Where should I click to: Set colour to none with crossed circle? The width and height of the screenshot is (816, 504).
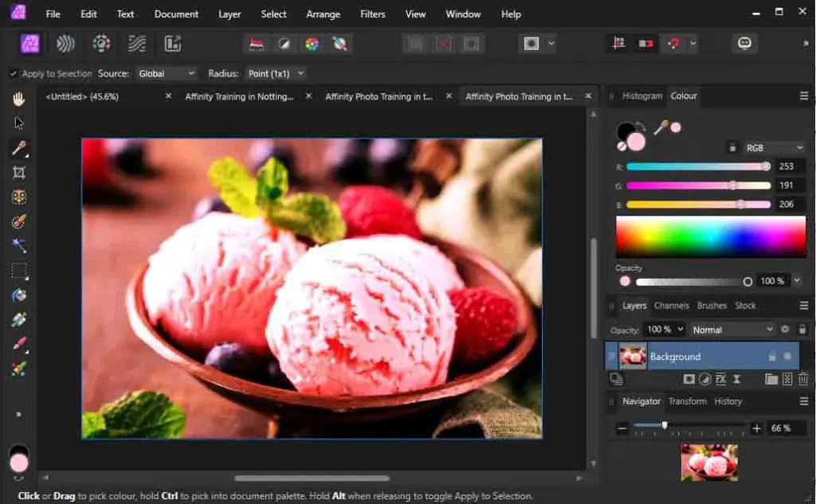click(622, 147)
